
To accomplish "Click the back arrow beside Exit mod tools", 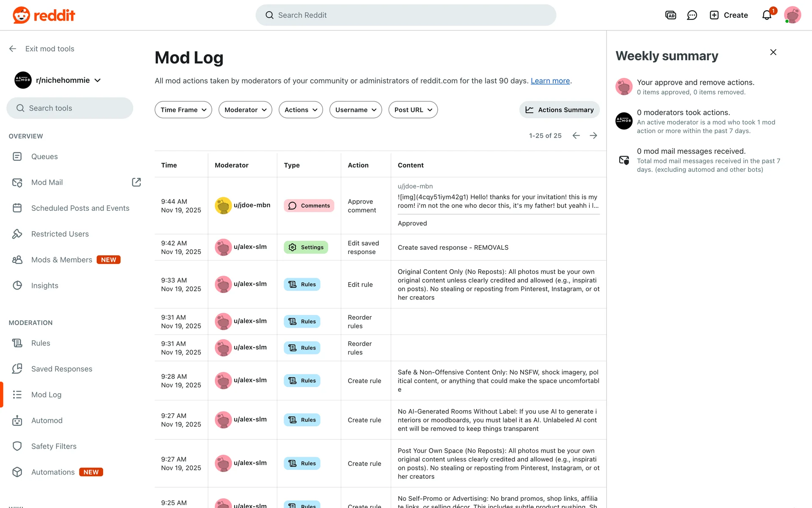I will point(13,49).
